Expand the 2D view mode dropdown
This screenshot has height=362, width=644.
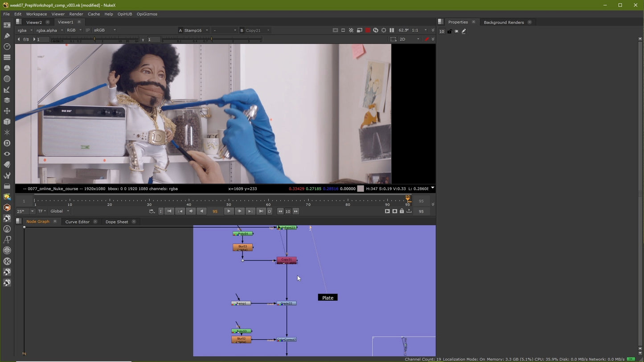pos(409,39)
